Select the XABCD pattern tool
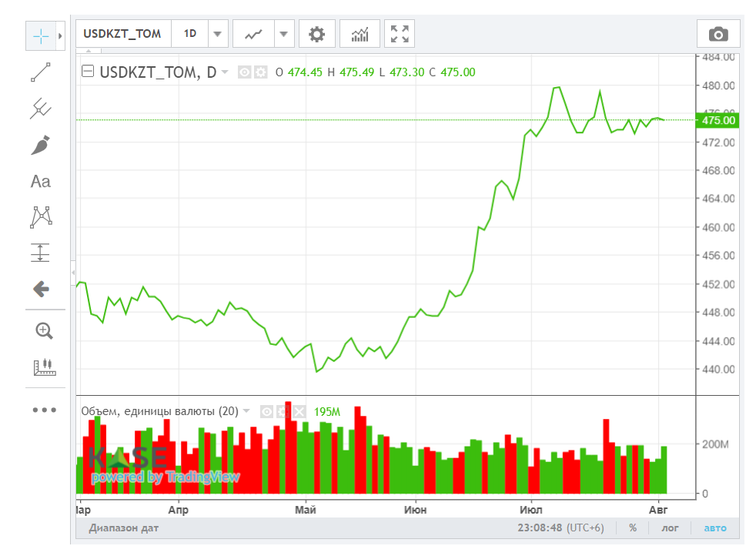756x556 pixels. tap(41, 216)
